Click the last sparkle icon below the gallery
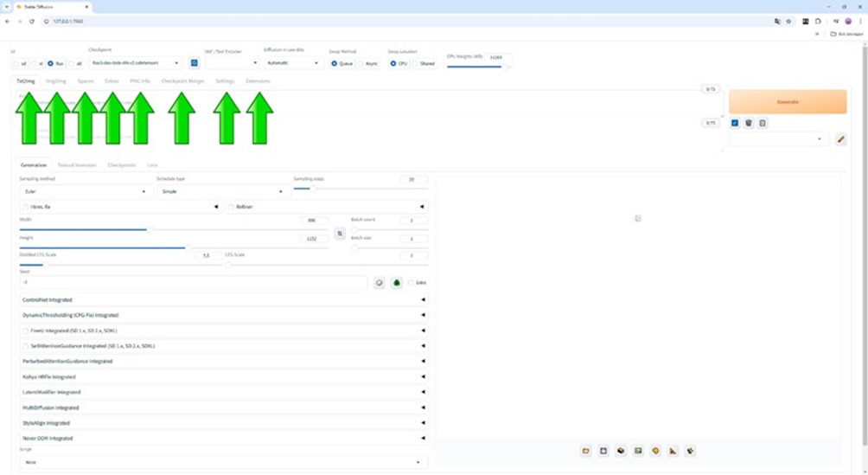 tap(690, 451)
